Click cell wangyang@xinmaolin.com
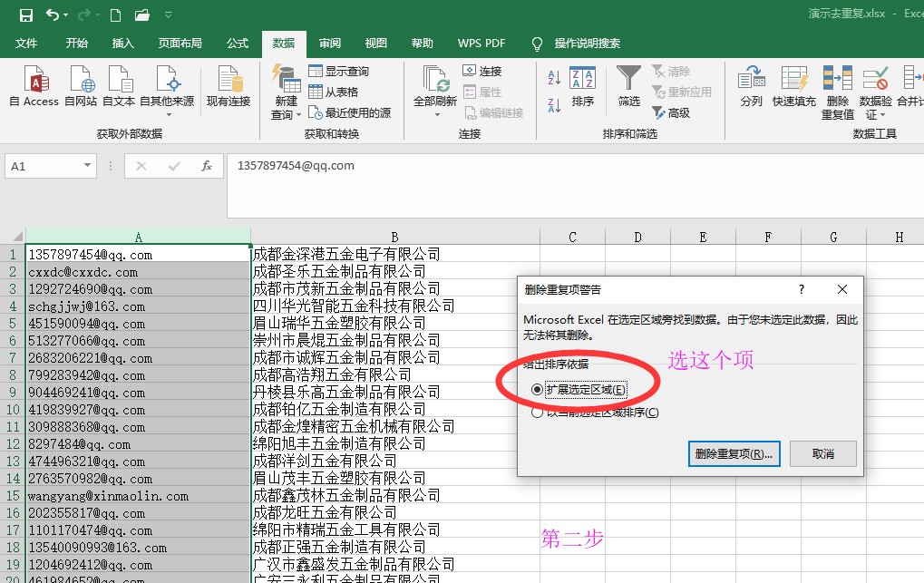The image size is (924, 583). pos(139,496)
